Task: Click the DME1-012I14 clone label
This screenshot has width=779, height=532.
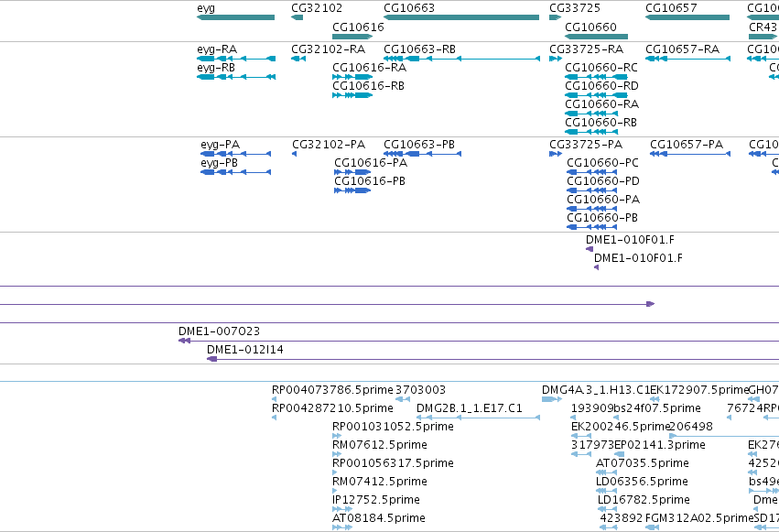Action: (x=245, y=350)
